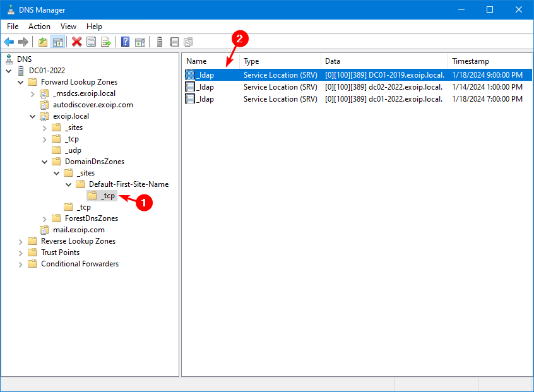Viewport: 534px width, 392px height.
Task: Click the Delete (red X) toolbar icon
Action: click(x=77, y=42)
